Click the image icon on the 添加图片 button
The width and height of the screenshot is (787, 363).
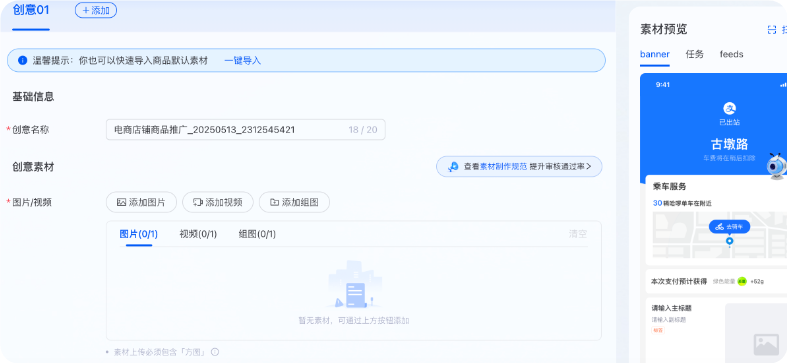click(x=121, y=202)
